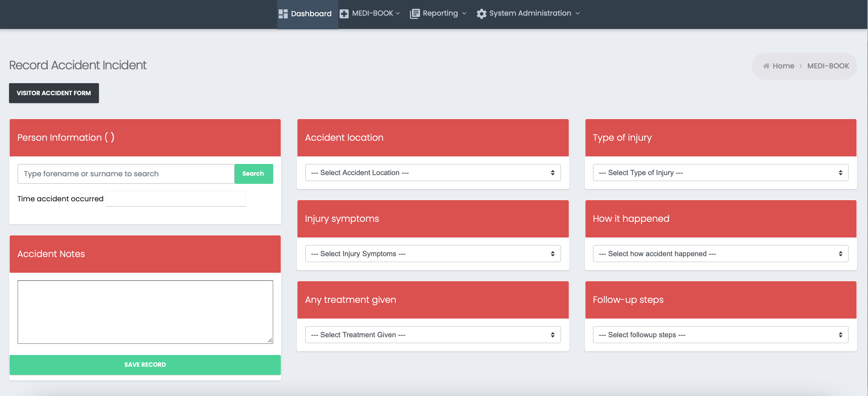Click the Accident Notes header
The height and width of the screenshot is (396, 868).
[x=145, y=254]
